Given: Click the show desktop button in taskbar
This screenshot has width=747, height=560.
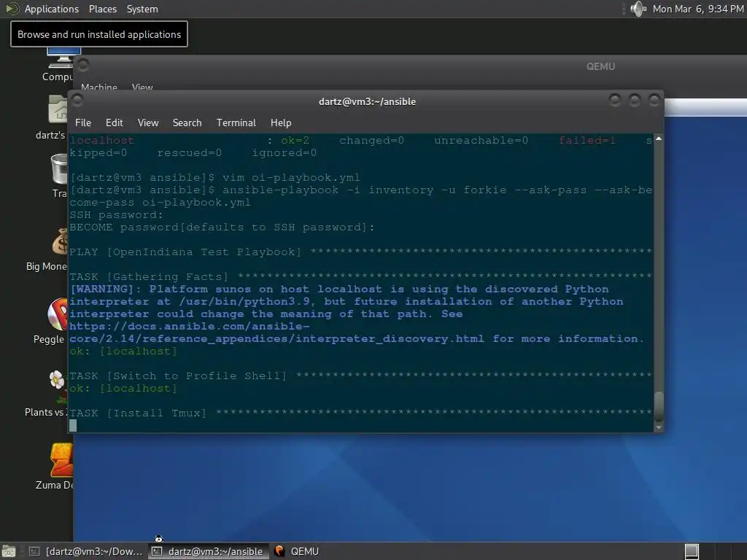Looking at the screenshot, I should coord(9,551).
